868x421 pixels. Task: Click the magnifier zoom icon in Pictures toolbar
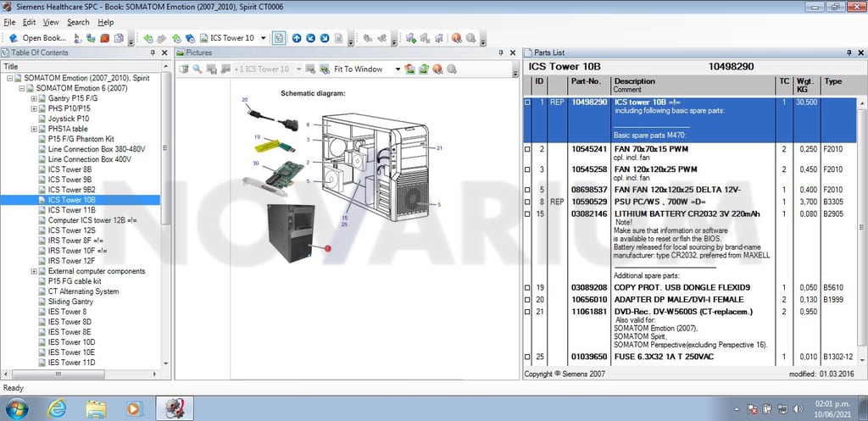(198, 69)
